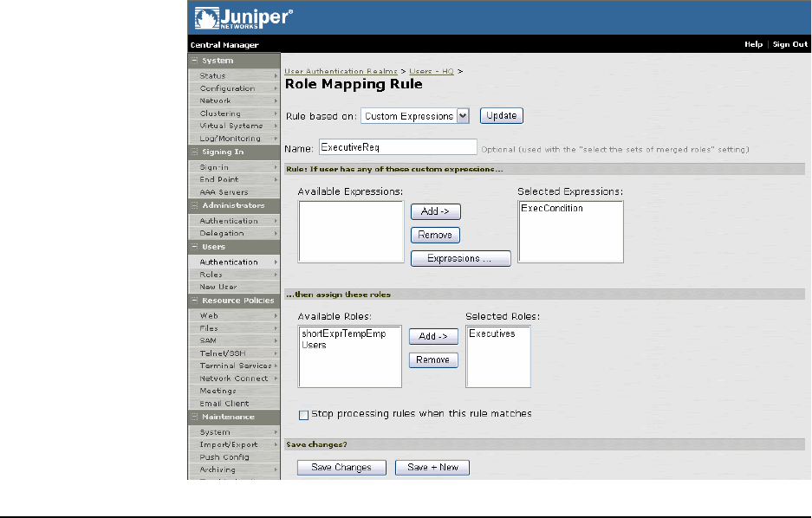Collapse the Maintenance section icon
The width and height of the screenshot is (812, 518).
[x=195, y=417]
